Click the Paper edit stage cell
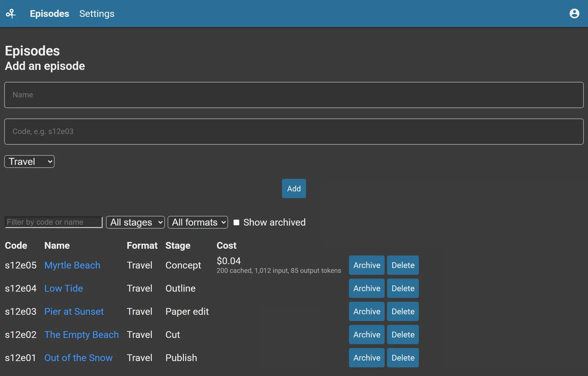Image resolution: width=588 pixels, height=376 pixels. pos(187,311)
